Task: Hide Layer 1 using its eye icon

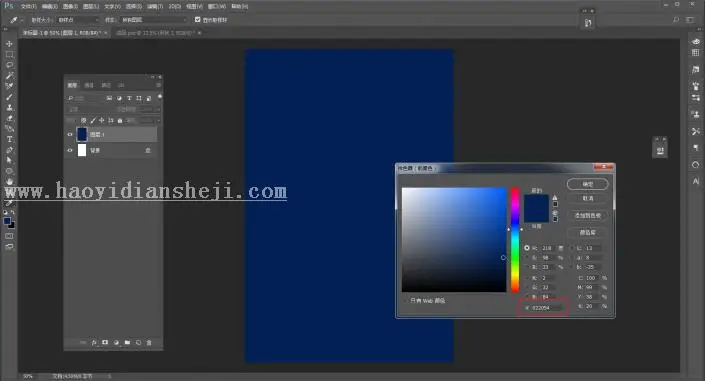Action: click(x=70, y=134)
